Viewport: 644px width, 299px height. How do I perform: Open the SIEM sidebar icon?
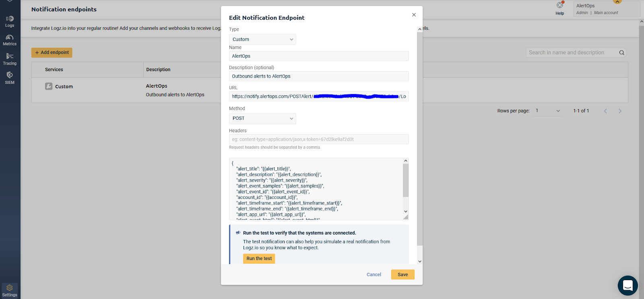tap(10, 78)
